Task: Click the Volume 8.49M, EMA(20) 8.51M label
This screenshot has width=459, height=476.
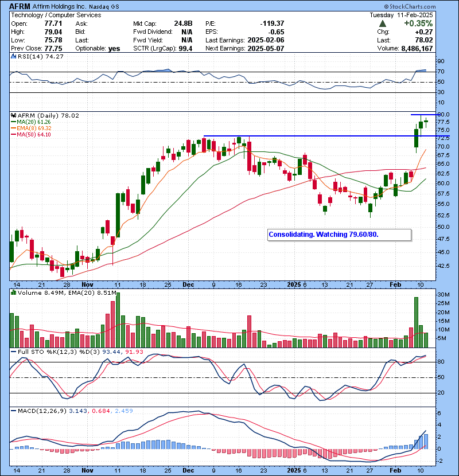Action: pyautogui.click(x=67, y=292)
